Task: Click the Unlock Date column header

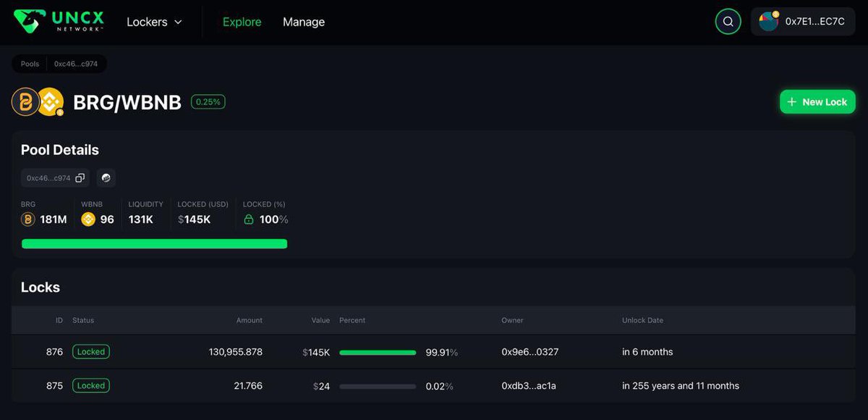Action: pos(642,320)
